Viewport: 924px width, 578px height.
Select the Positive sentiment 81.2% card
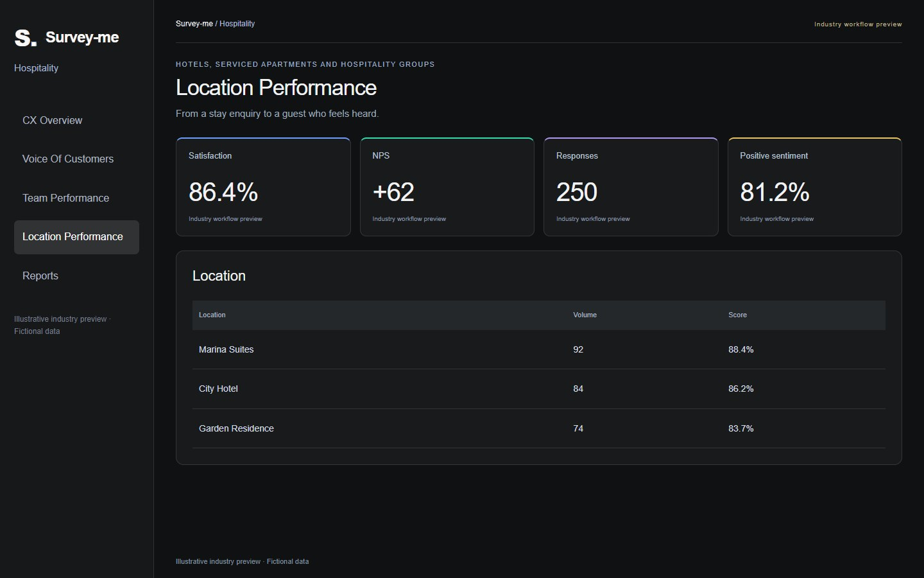click(815, 187)
